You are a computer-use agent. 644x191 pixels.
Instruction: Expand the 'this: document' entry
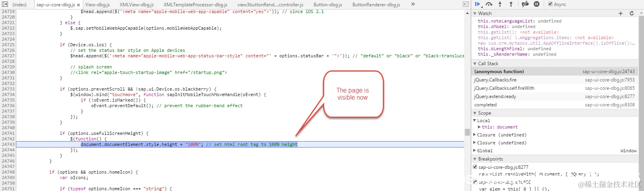pos(480,127)
